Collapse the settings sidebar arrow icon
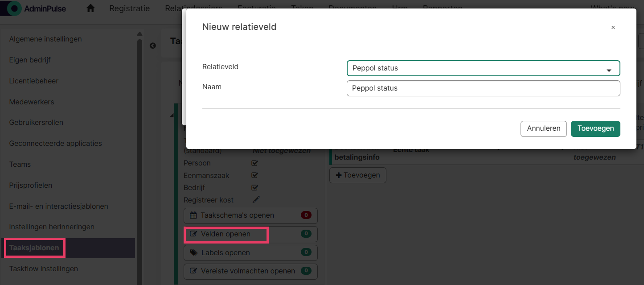644x285 pixels. point(153,45)
